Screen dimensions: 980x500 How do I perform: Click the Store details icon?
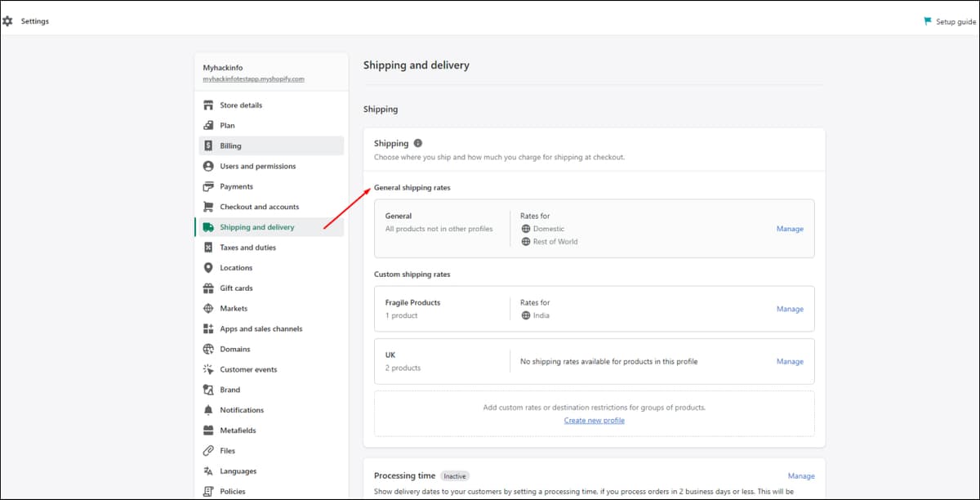coord(208,105)
